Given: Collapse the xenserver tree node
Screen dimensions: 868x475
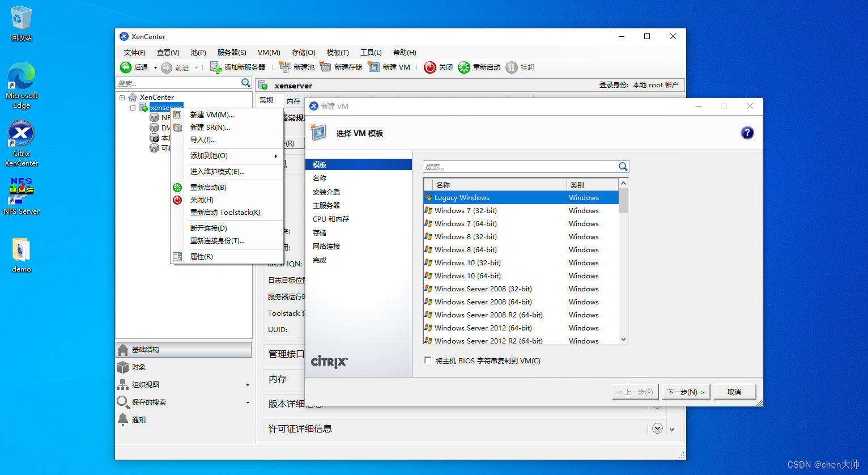Looking at the screenshot, I should (x=133, y=108).
